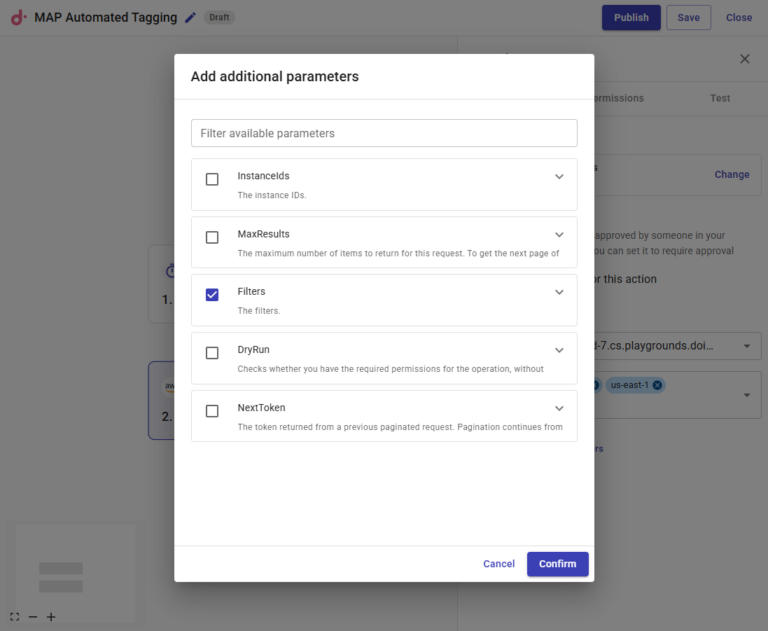Screen dimensions: 768x631
Task: Expand the NextToken parameter details
Action: [x=559, y=408]
